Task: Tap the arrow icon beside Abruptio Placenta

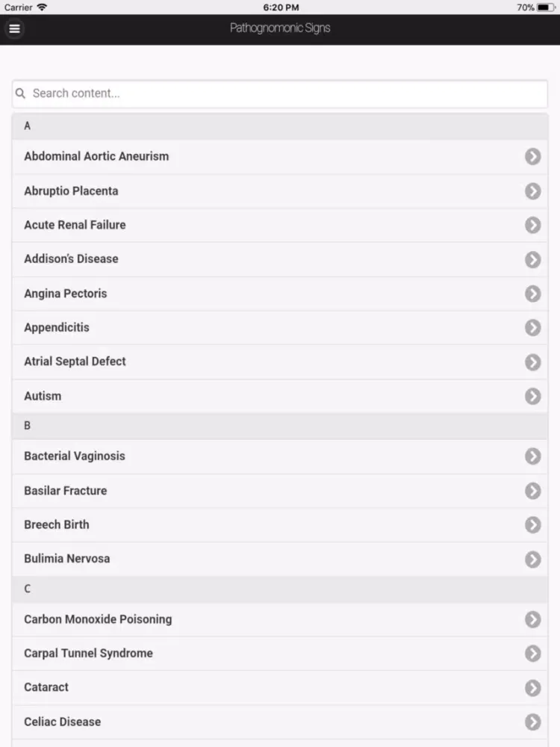Action: [532, 191]
